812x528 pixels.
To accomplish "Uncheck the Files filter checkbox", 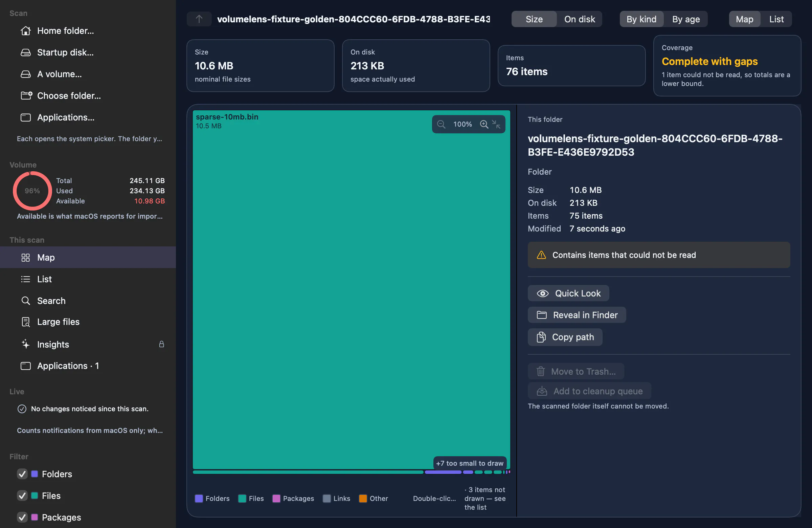I will [22, 496].
